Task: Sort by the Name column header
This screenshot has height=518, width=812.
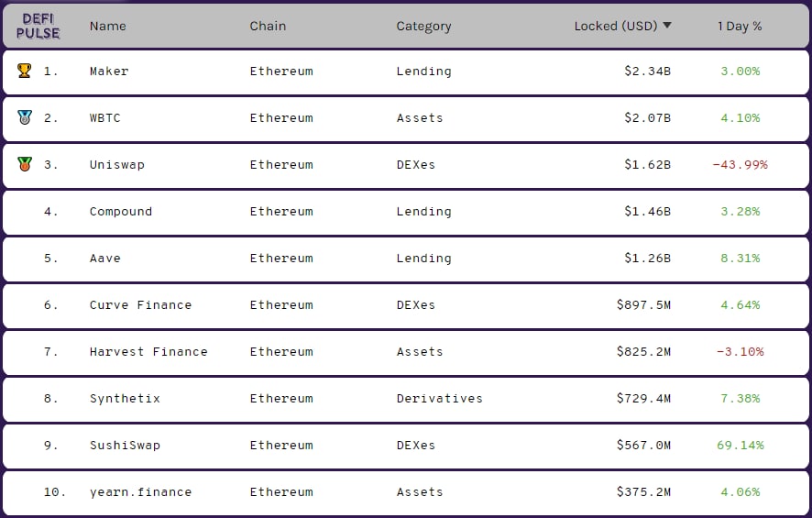Action: (105, 26)
